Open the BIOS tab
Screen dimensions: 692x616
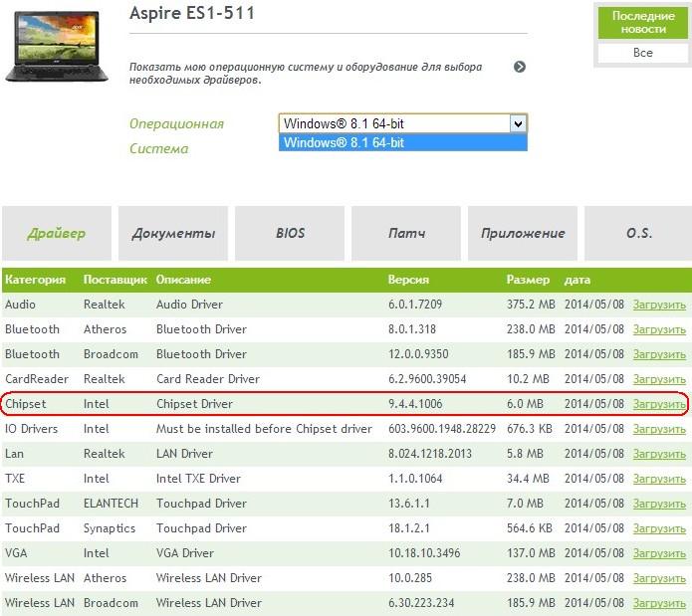[x=290, y=233]
